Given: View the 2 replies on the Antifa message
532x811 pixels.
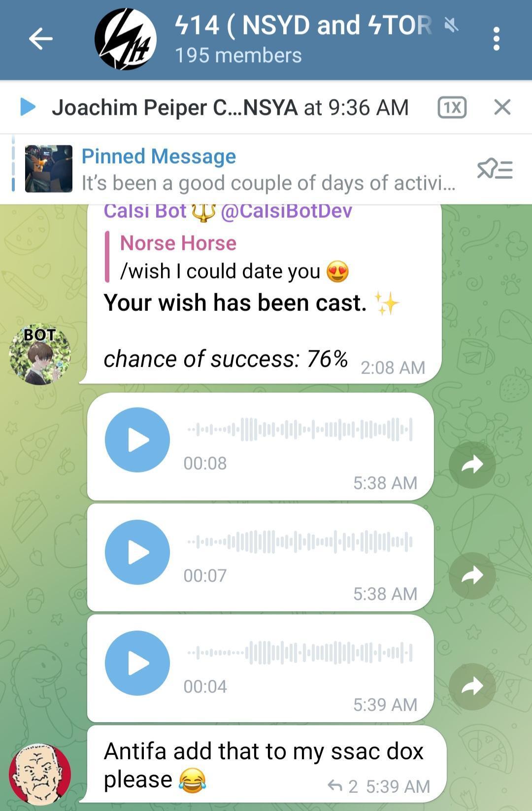Looking at the screenshot, I should coord(343,786).
